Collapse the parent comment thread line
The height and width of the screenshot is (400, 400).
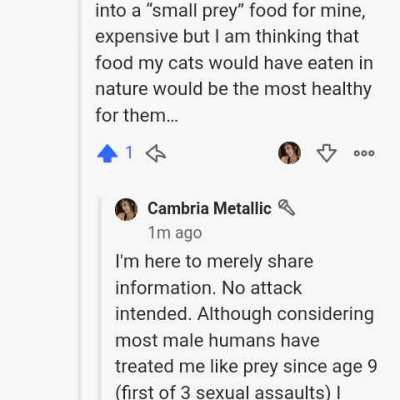point(80,200)
